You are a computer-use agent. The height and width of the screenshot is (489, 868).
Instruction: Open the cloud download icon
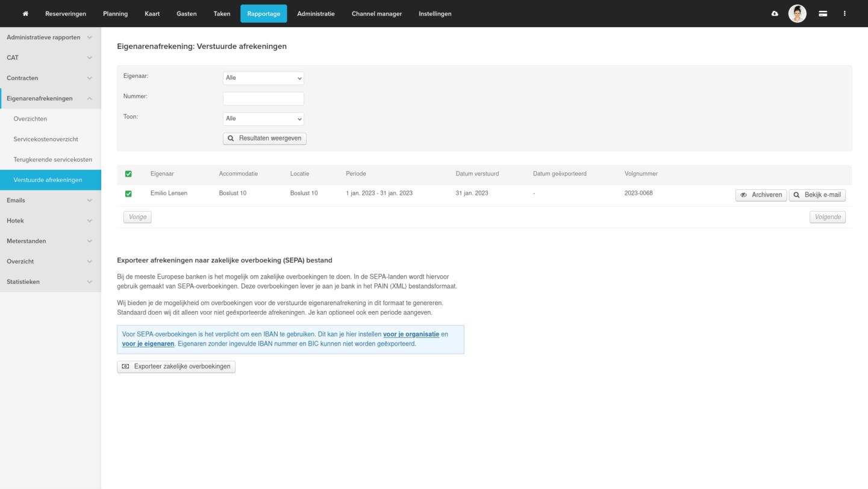pos(775,14)
